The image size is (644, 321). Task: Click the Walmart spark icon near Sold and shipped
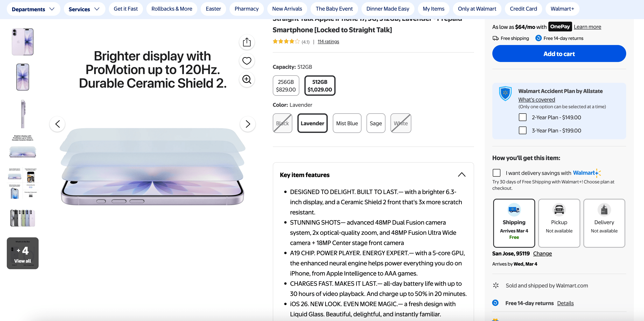point(496,285)
